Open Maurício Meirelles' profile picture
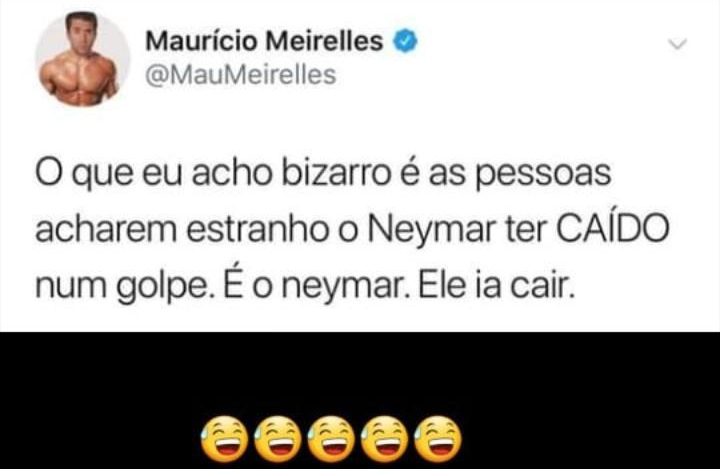The image size is (720, 469). (83, 60)
